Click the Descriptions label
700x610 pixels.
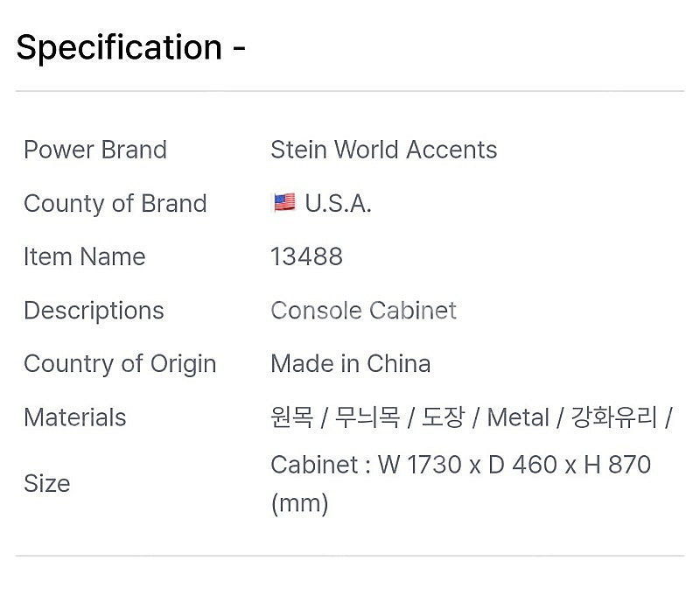94,311
